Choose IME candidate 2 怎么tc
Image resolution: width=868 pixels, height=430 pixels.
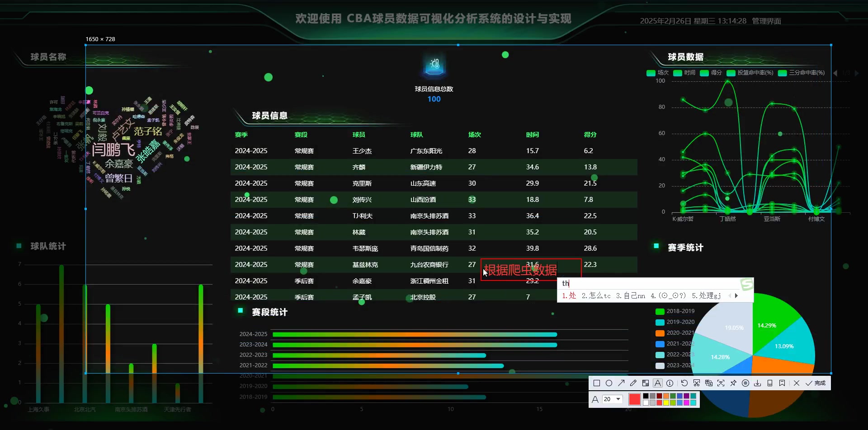596,296
